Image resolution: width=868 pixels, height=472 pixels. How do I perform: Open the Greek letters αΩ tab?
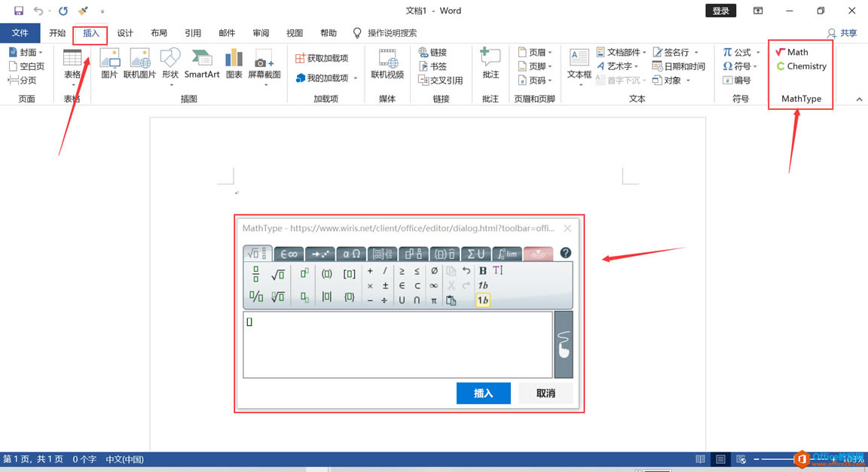click(352, 254)
